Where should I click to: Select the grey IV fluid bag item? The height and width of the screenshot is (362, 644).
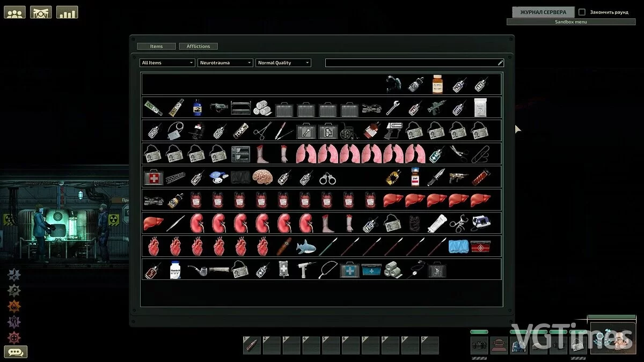tap(283, 269)
